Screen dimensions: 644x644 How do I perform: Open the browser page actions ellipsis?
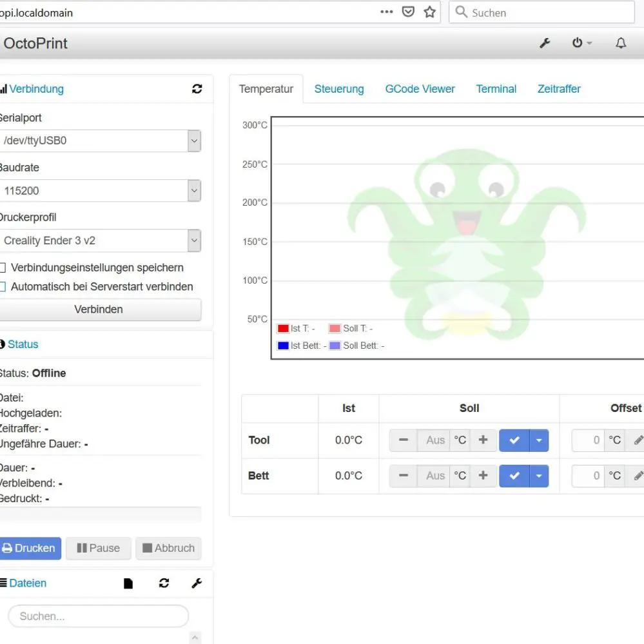387,12
